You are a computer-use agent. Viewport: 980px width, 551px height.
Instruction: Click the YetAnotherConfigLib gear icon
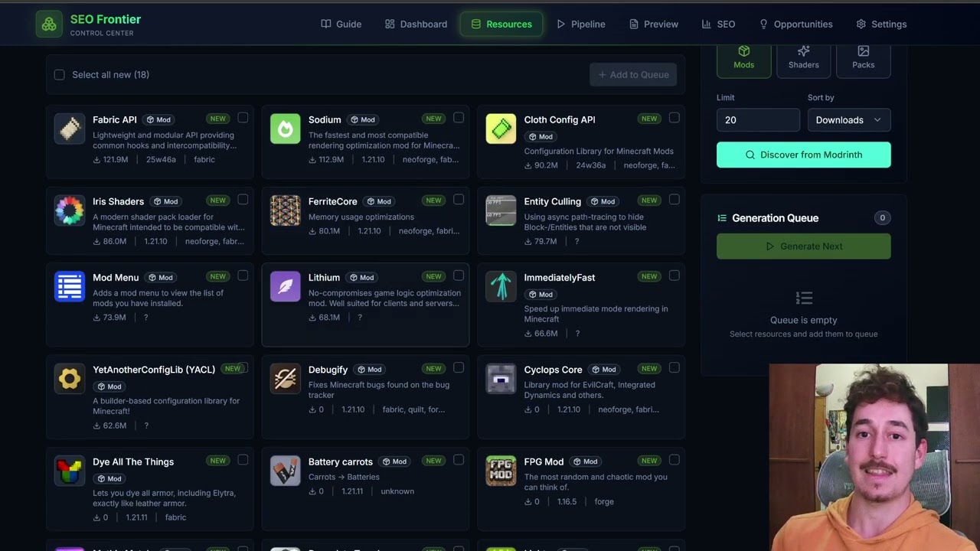[x=70, y=379]
